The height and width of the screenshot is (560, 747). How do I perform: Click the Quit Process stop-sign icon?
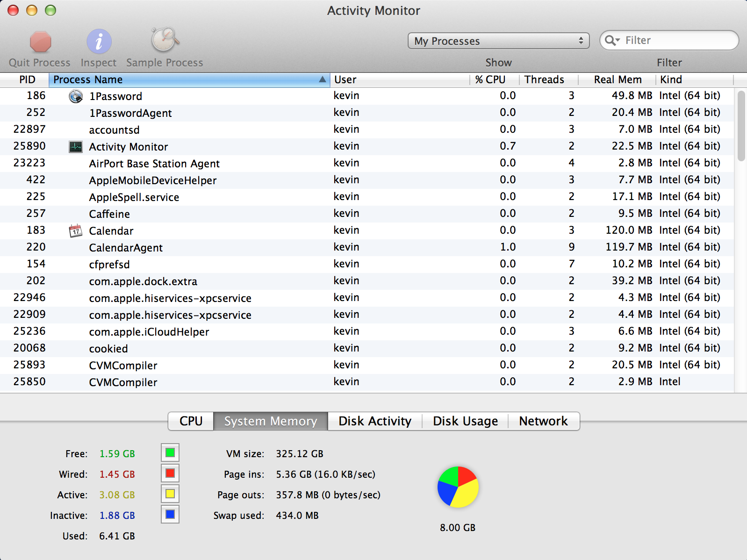(x=40, y=42)
